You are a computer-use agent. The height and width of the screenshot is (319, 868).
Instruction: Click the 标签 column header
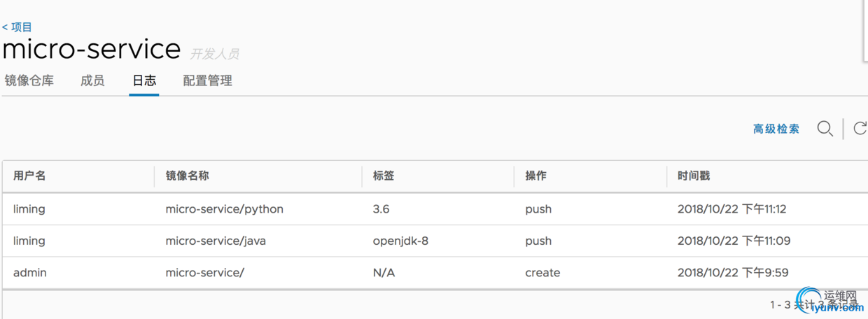coord(384,176)
